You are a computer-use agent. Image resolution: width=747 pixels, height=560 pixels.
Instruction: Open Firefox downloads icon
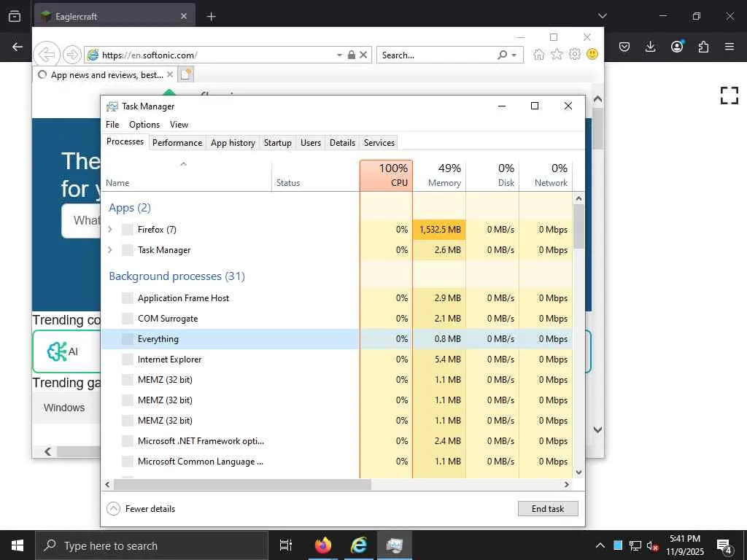pos(650,47)
